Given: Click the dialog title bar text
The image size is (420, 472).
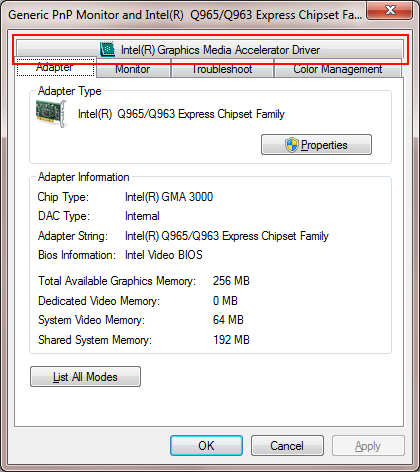Looking at the screenshot, I should [x=185, y=15].
